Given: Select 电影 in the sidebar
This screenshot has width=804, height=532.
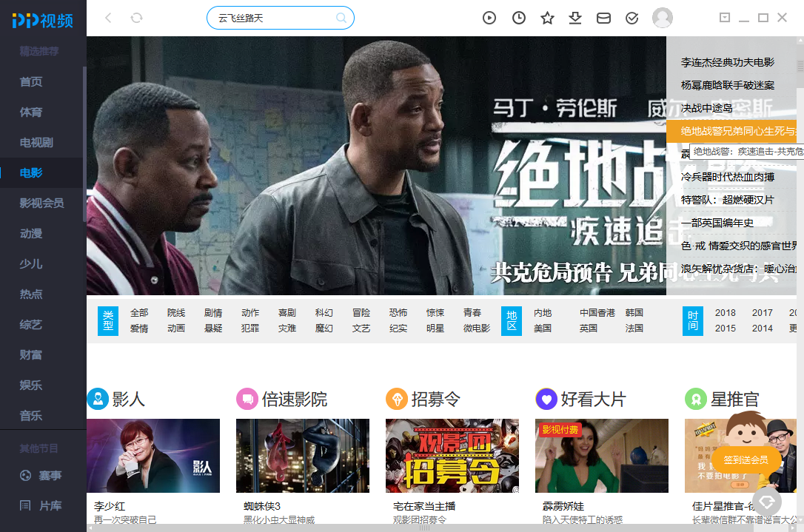Looking at the screenshot, I should click(x=31, y=172).
